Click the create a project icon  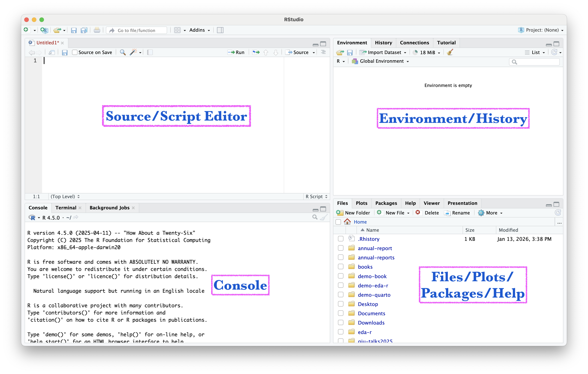(44, 30)
